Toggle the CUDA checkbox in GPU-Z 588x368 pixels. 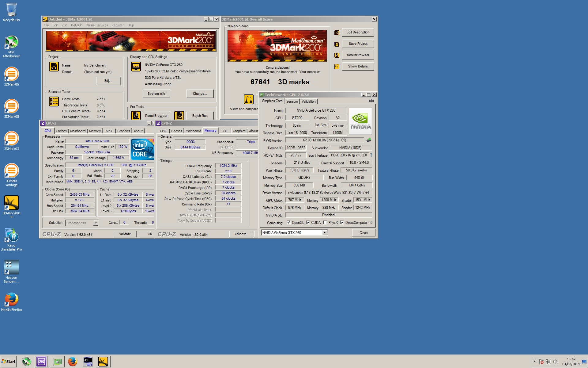click(x=308, y=223)
